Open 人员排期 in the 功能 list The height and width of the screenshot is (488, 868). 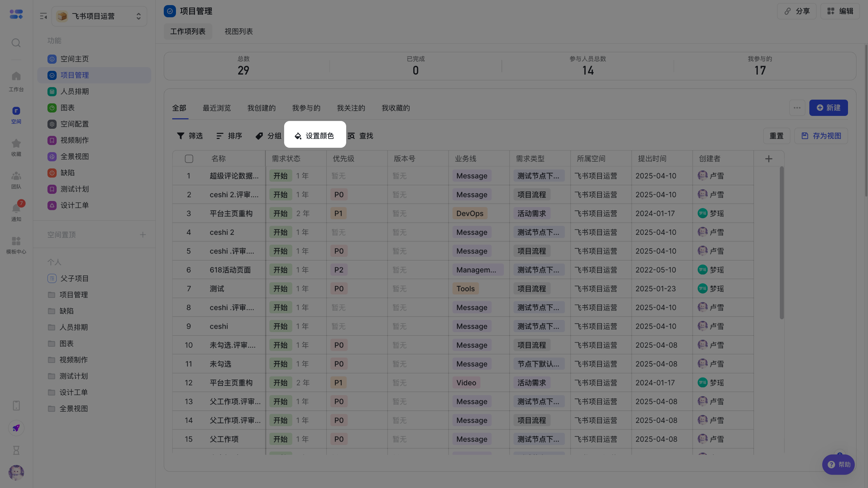(x=94, y=91)
